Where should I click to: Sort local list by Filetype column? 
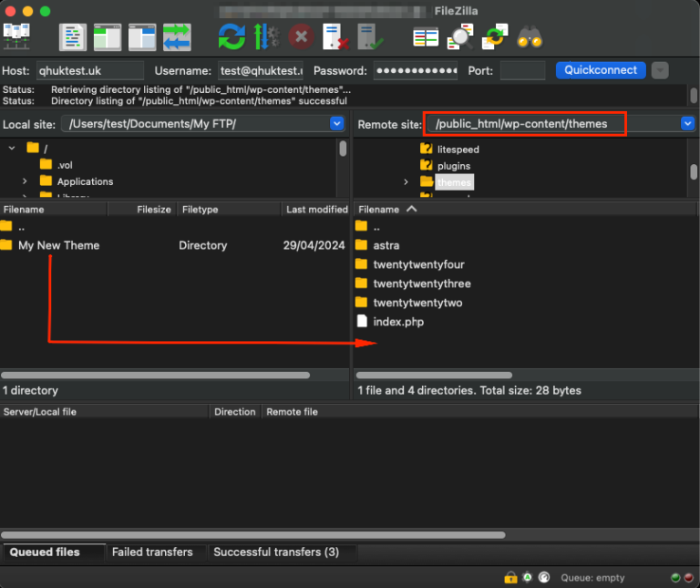point(230,210)
